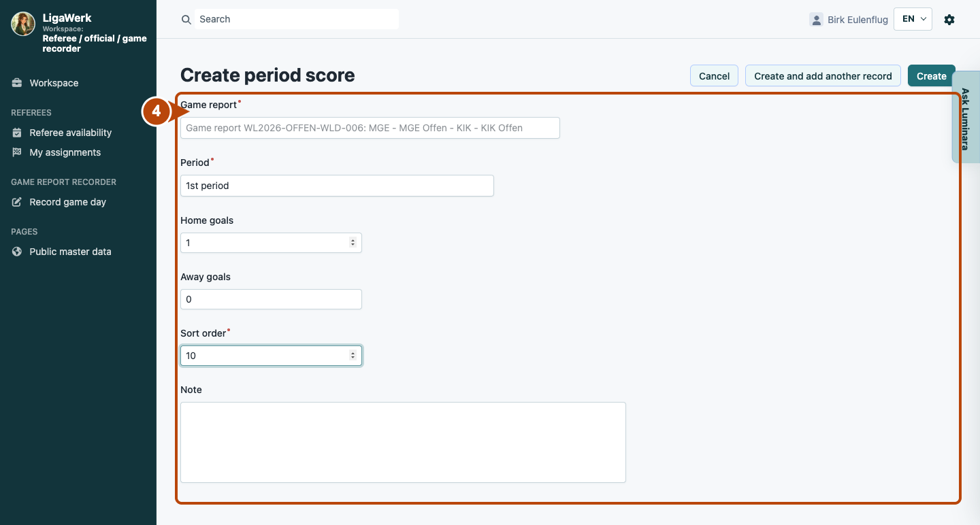This screenshot has width=980, height=525.
Task: Click the Birk Eulenflug user avatar icon
Action: 816,20
